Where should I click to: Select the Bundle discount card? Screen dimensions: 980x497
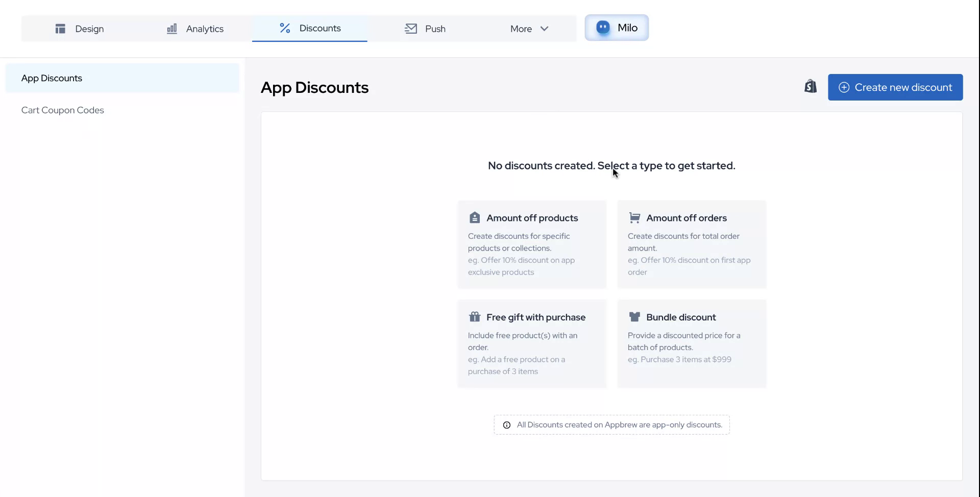(692, 343)
